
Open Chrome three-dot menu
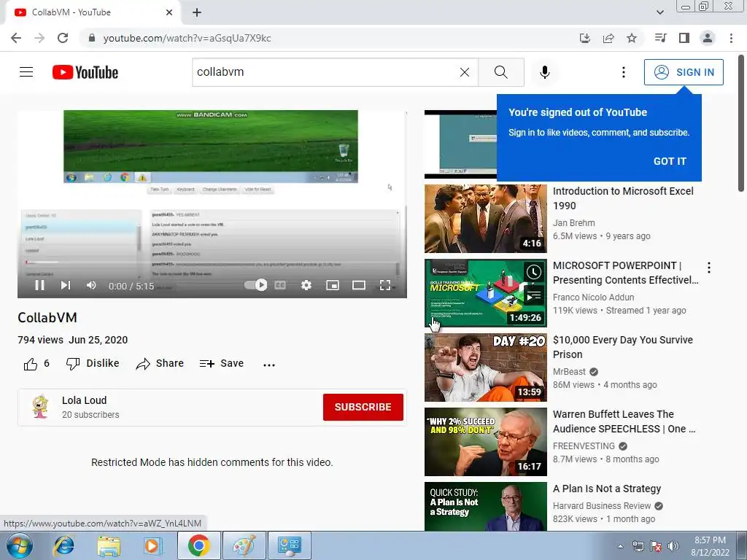tap(731, 38)
